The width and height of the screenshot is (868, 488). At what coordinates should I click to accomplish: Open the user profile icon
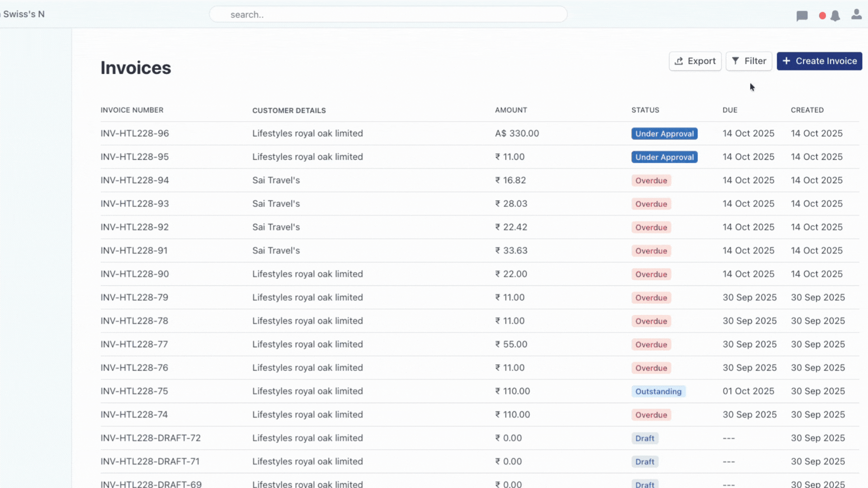click(x=856, y=14)
